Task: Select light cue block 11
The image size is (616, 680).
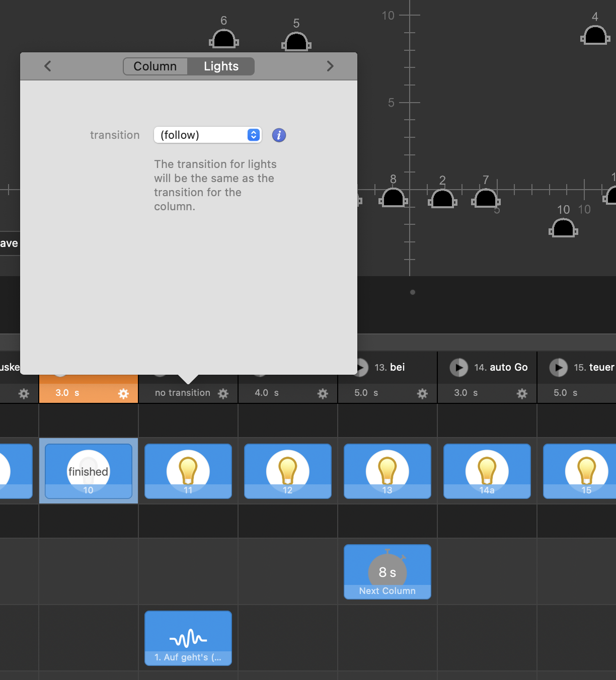Action: pos(188,471)
